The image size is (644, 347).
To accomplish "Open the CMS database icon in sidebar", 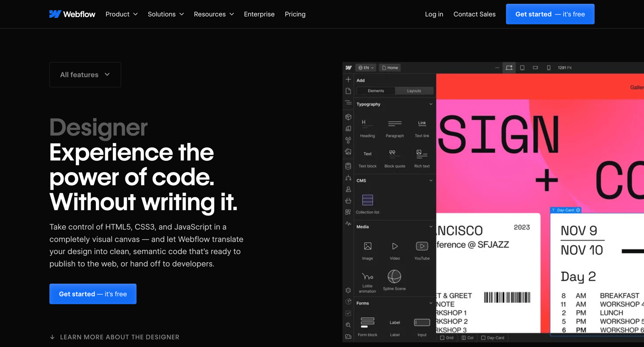I will (348, 166).
